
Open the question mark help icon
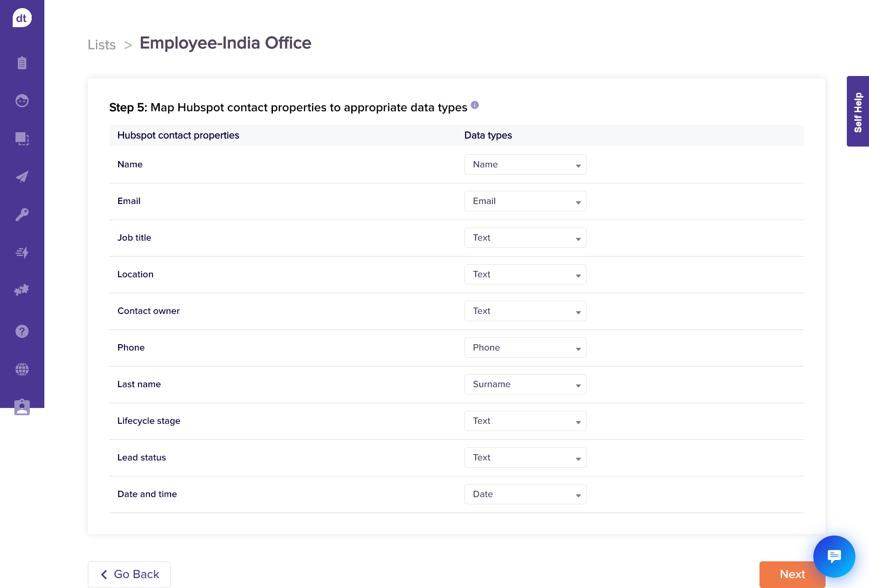22,332
